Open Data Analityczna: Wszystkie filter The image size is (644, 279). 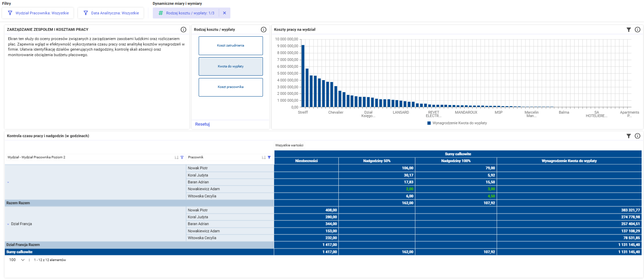[111, 13]
